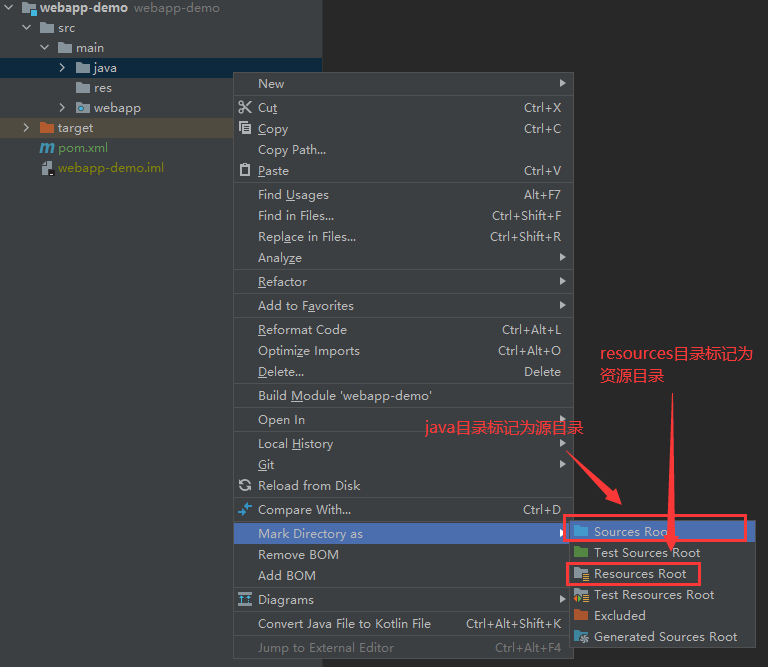Image resolution: width=768 pixels, height=667 pixels.
Task: Select the res folder name
Action: click(x=103, y=88)
